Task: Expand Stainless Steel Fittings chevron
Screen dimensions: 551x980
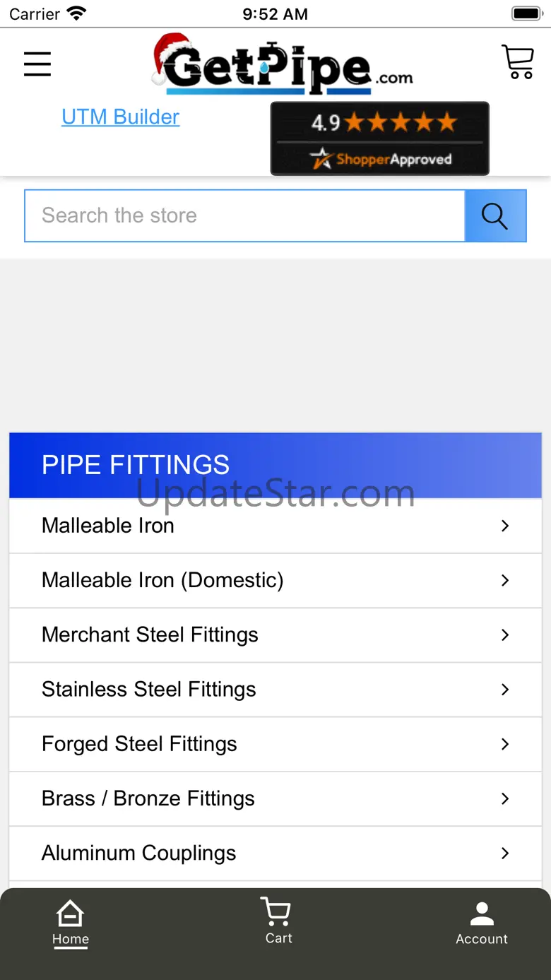Action: click(505, 689)
